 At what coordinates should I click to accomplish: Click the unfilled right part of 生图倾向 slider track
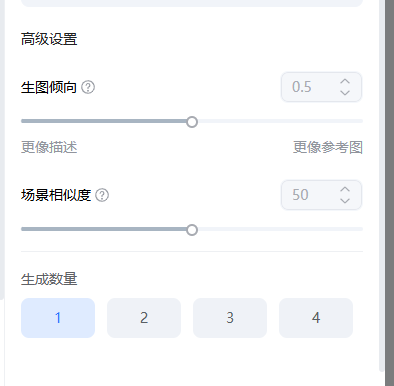coord(280,121)
